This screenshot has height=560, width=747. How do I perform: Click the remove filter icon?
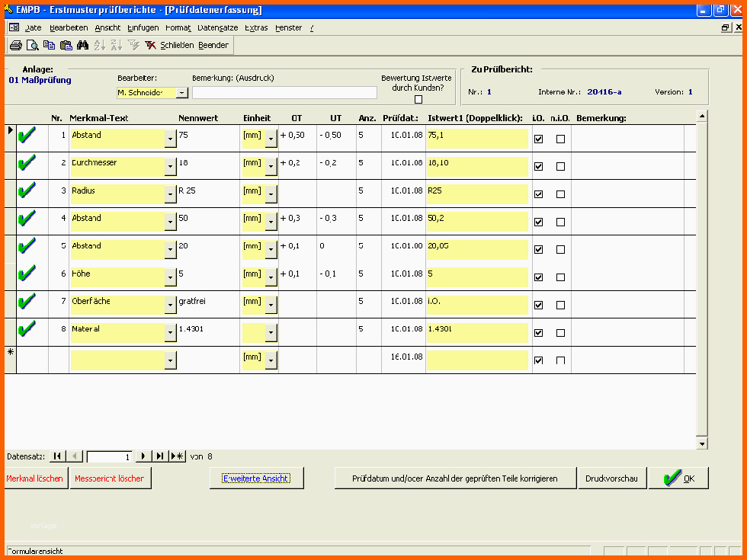tap(150, 46)
